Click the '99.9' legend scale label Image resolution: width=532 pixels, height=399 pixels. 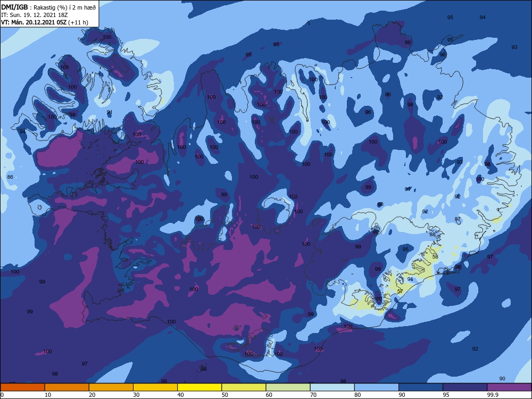tap(493, 395)
